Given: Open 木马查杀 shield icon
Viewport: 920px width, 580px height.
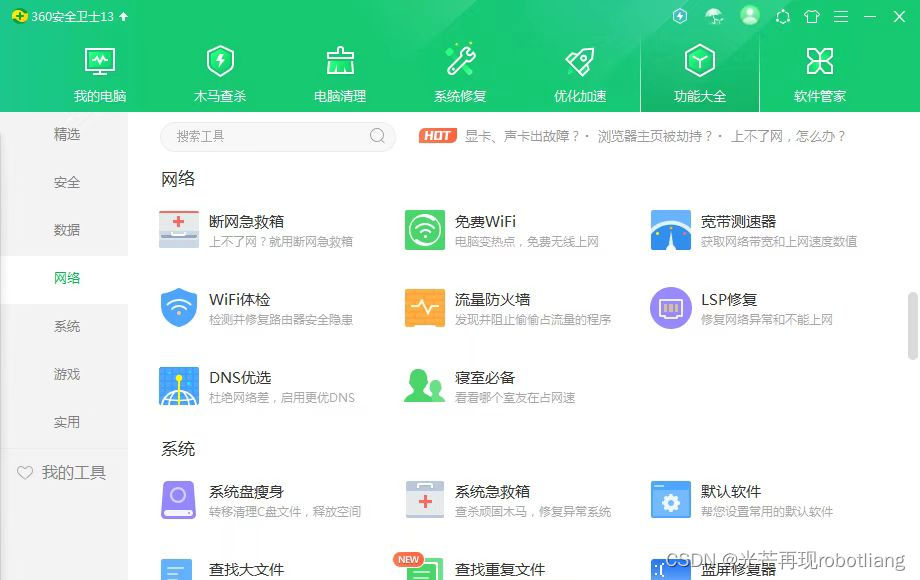Looking at the screenshot, I should tap(220, 61).
